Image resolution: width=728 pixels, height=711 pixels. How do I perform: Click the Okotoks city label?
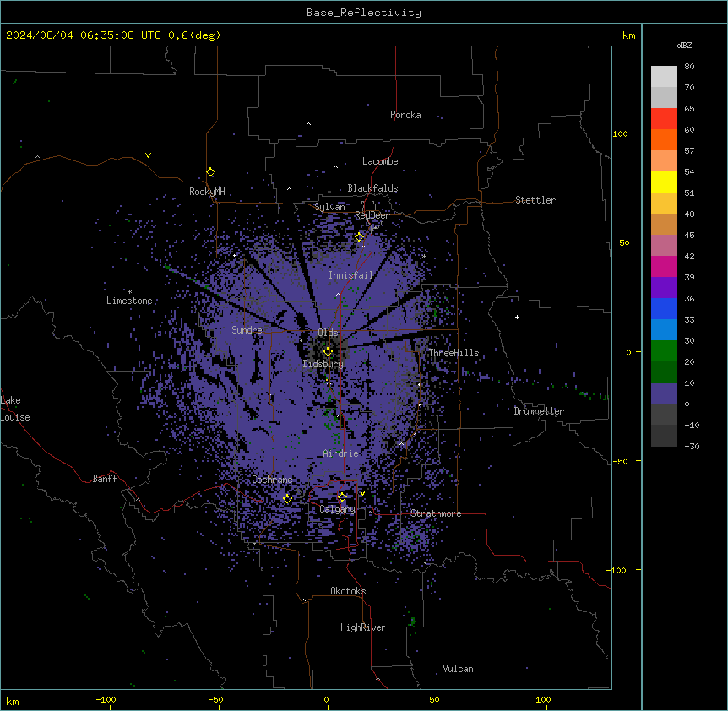[x=348, y=591]
